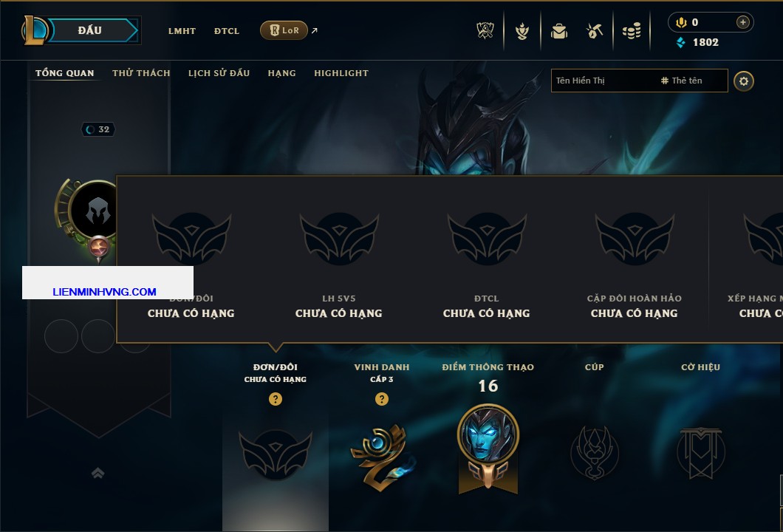Open the HIGHLIGHT tab

341,73
